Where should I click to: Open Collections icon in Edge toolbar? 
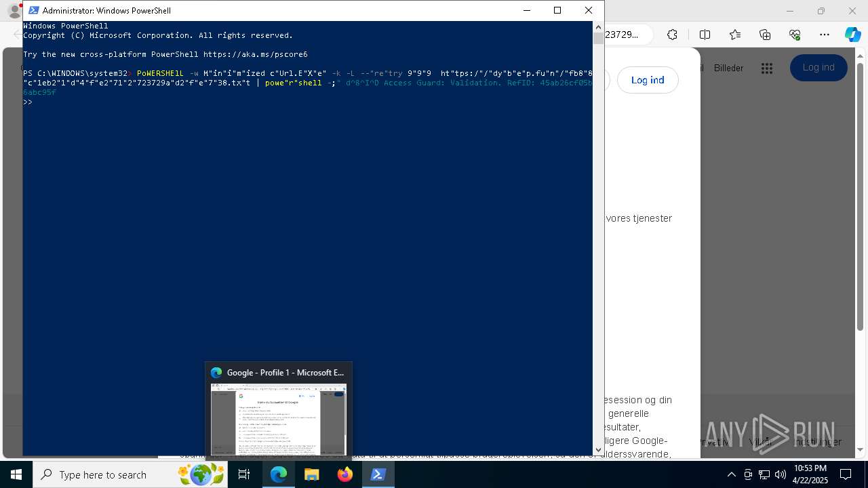tap(765, 35)
